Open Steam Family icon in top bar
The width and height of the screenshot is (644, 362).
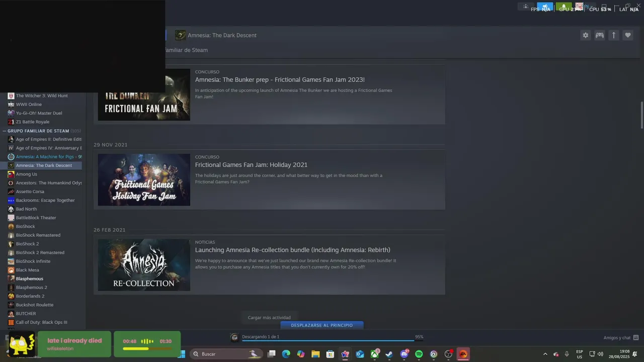point(526,7)
